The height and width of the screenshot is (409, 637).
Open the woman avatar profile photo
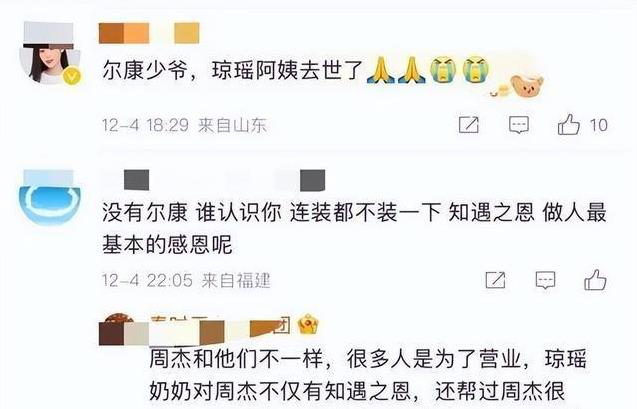[x=49, y=53]
